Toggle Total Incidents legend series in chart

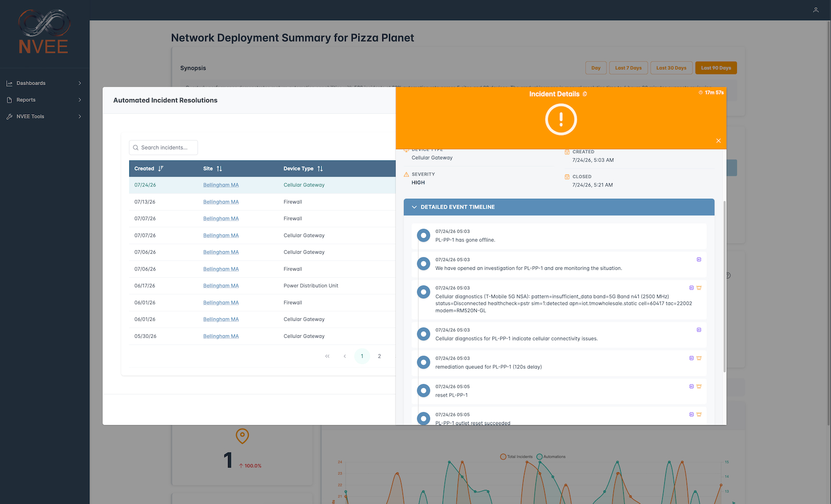coord(516,457)
